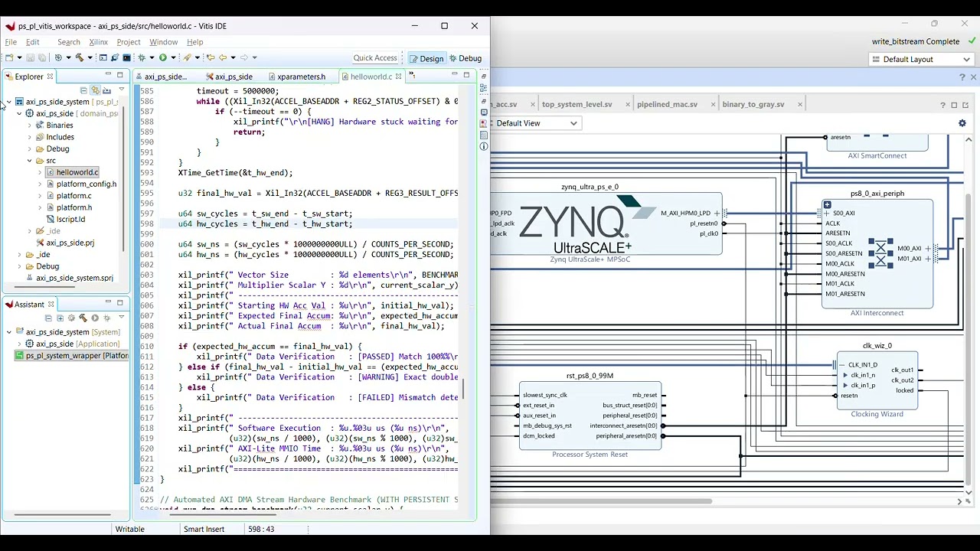The width and height of the screenshot is (980, 551).
Task: Click the dark XSCT console toolbar icon
Action: (126, 58)
